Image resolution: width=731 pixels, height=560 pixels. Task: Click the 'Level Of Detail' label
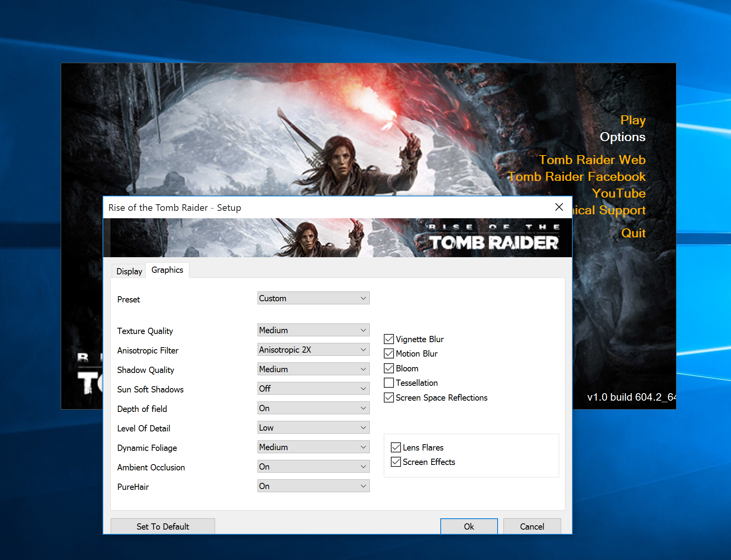coord(143,428)
